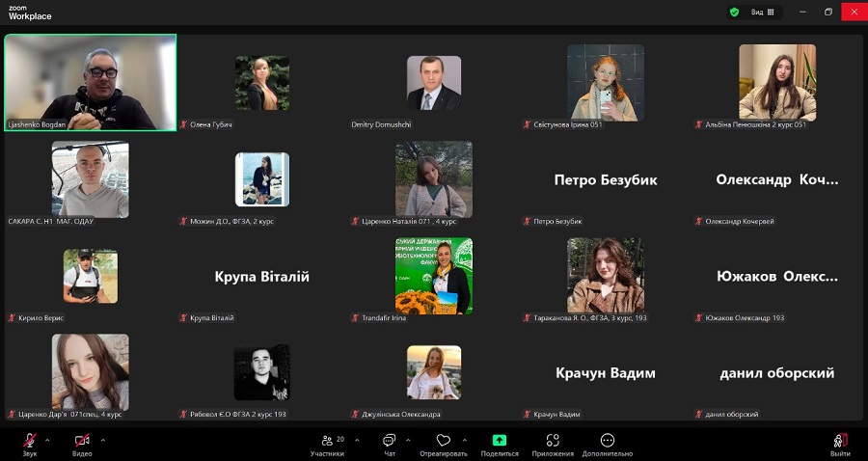Expand the arrow next to Чат

410,439
